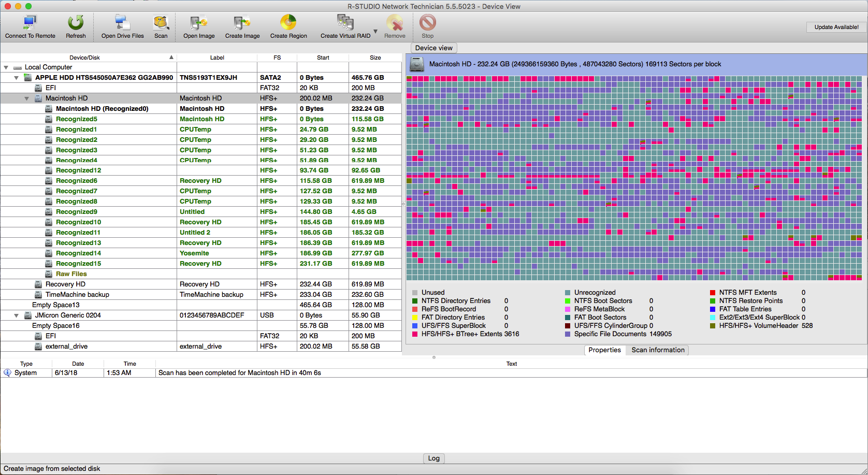The image size is (868, 475).
Task: Click the Log button
Action: [434, 458]
